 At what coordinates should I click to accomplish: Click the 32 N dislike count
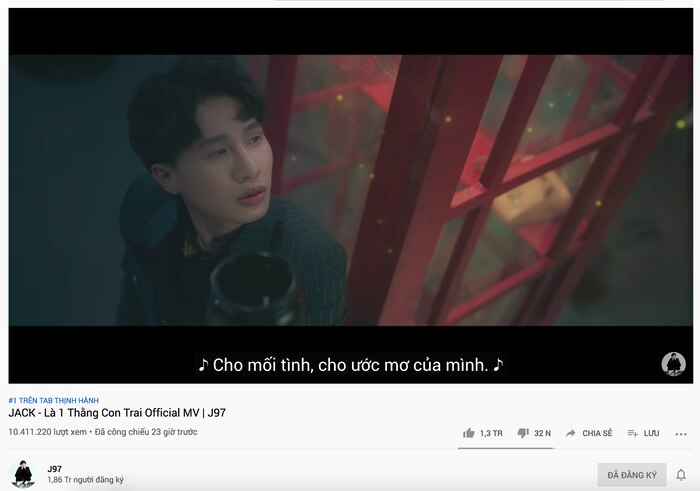click(x=542, y=433)
